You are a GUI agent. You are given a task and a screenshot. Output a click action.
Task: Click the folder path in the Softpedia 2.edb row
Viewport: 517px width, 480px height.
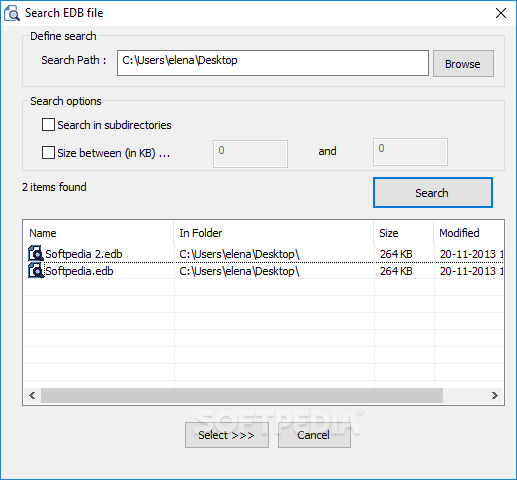[x=239, y=254]
